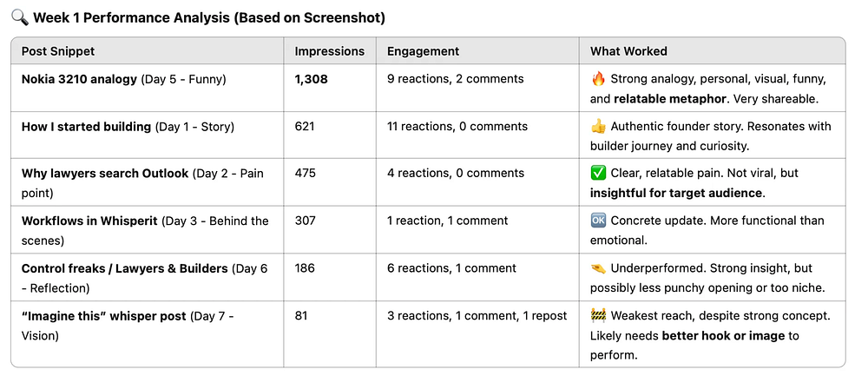868x376 pixels.
Task: Click the What Worked column header
Action: (x=630, y=51)
